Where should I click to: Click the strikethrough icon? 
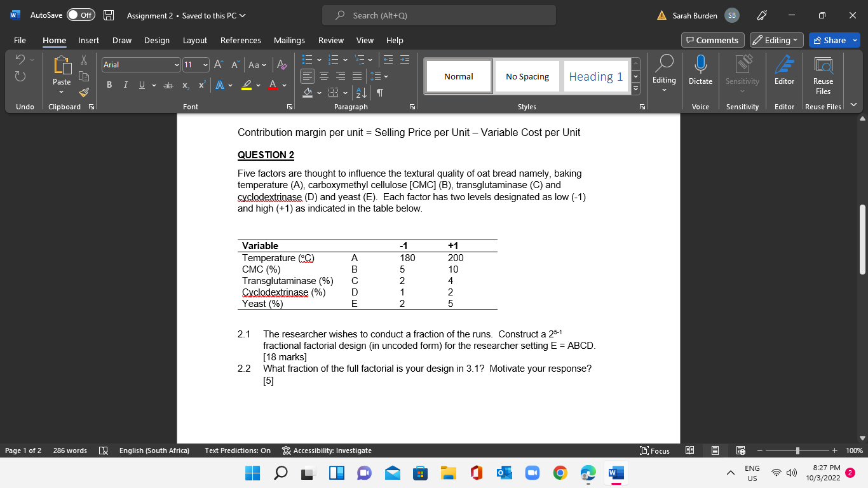[x=168, y=84]
